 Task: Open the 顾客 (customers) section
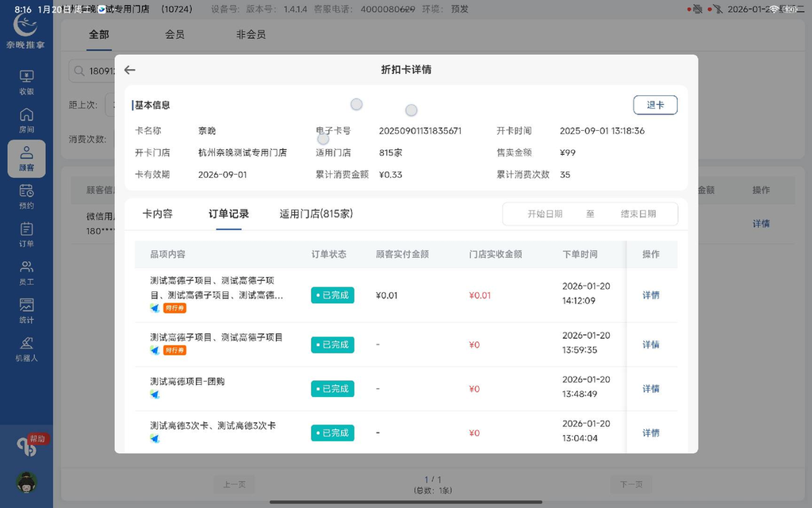point(26,158)
